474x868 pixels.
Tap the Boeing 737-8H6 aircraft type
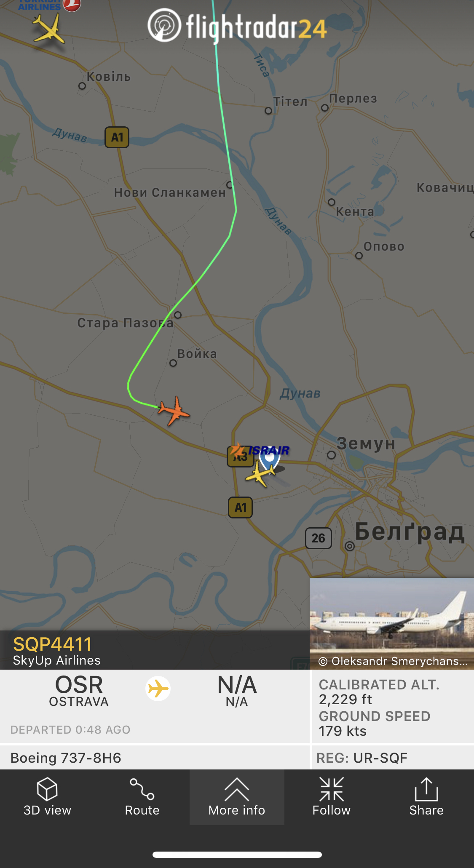[x=66, y=758]
